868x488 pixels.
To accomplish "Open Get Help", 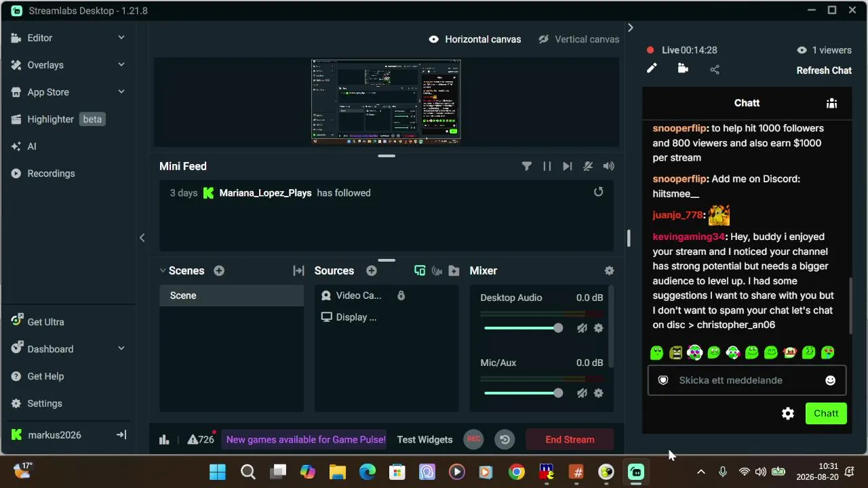I will tap(45, 376).
